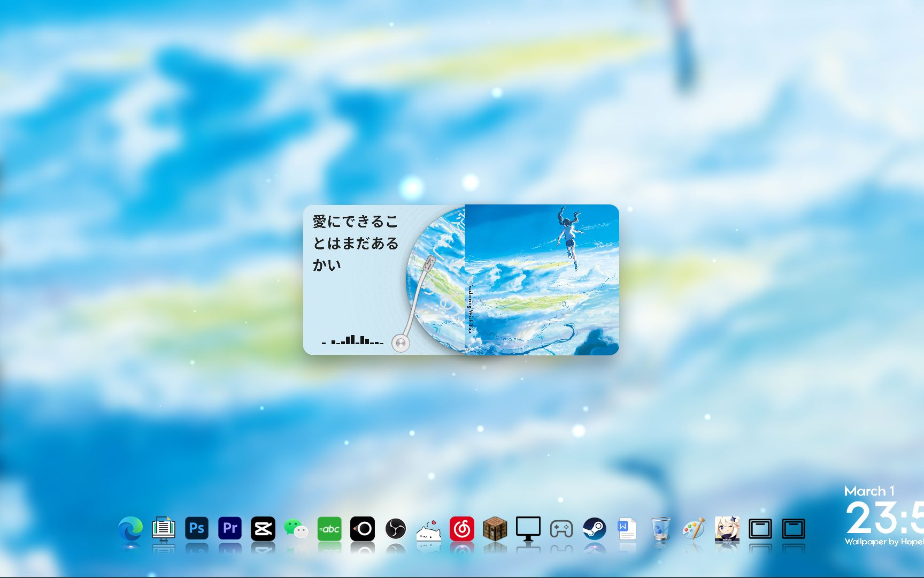Open the WPS document icon
The width and height of the screenshot is (924, 578).
pos(628,529)
